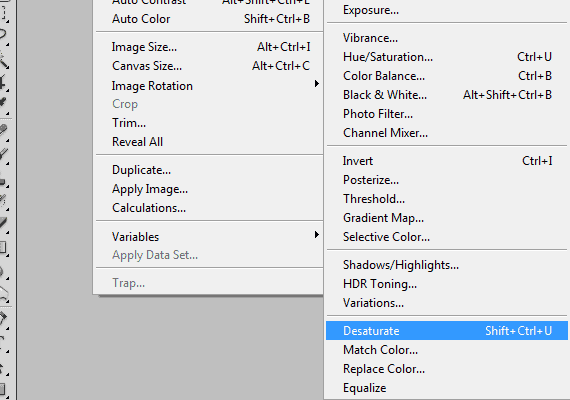Select the Magic Wand tool
The image size is (570, 400).
(x=4, y=59)
